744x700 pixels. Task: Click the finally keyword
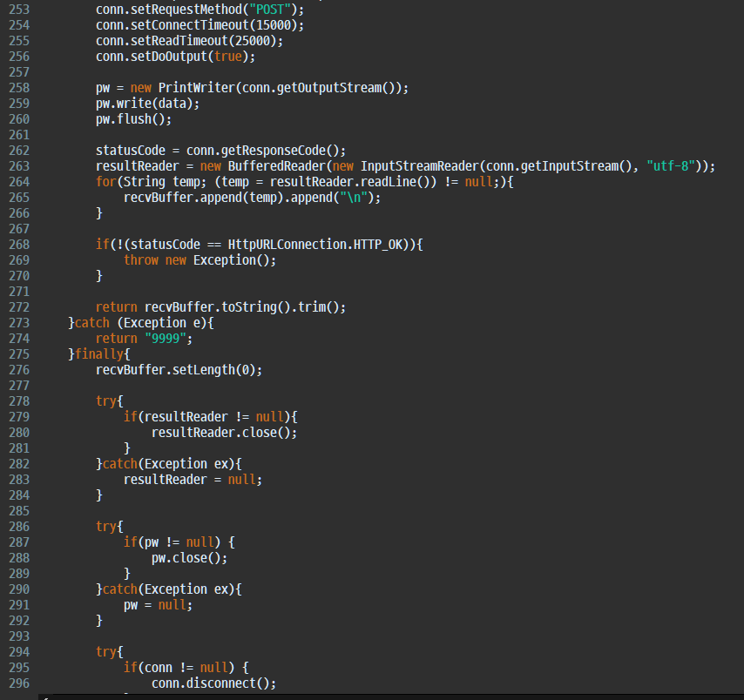[x=99, y=353]
